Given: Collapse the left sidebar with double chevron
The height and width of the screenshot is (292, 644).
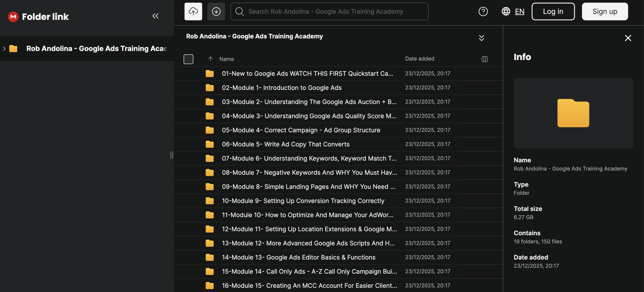Looking at the screenshot, I should (x=155, y=16).
